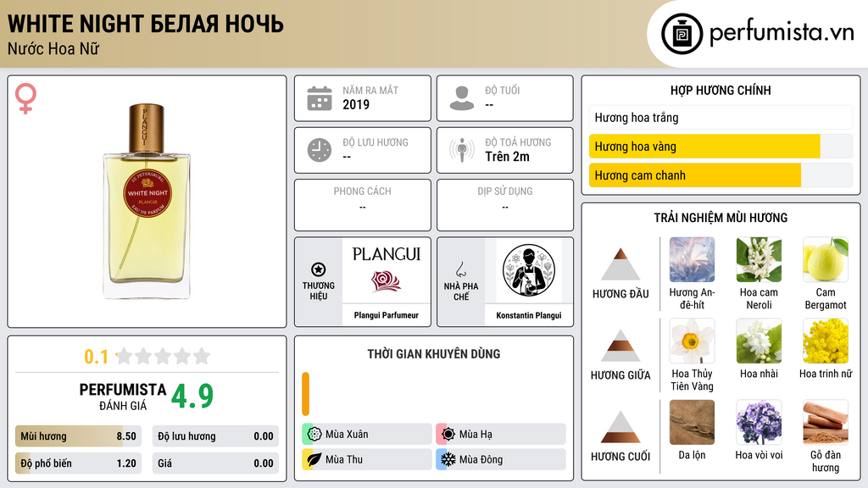
Task: Select the Hoa trinh nữ note image
Action: tap(826, 341)
